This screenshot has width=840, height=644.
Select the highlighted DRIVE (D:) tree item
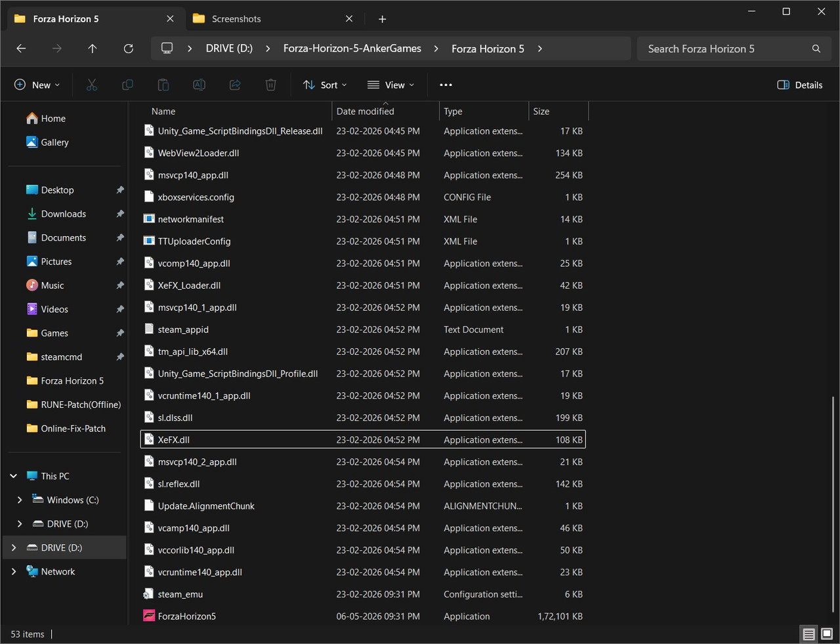(x=64, y=548)
